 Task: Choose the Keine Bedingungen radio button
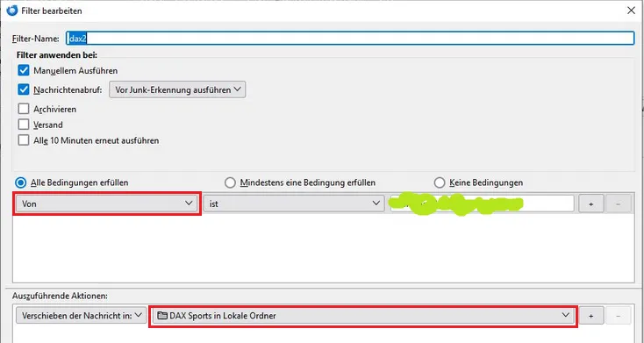[440, 182]
